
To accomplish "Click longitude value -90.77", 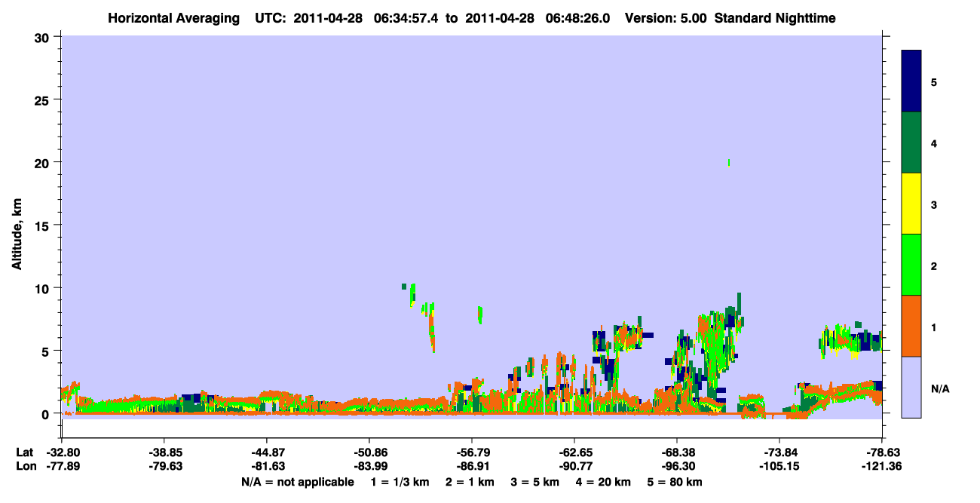I will (x=574, y=466).
